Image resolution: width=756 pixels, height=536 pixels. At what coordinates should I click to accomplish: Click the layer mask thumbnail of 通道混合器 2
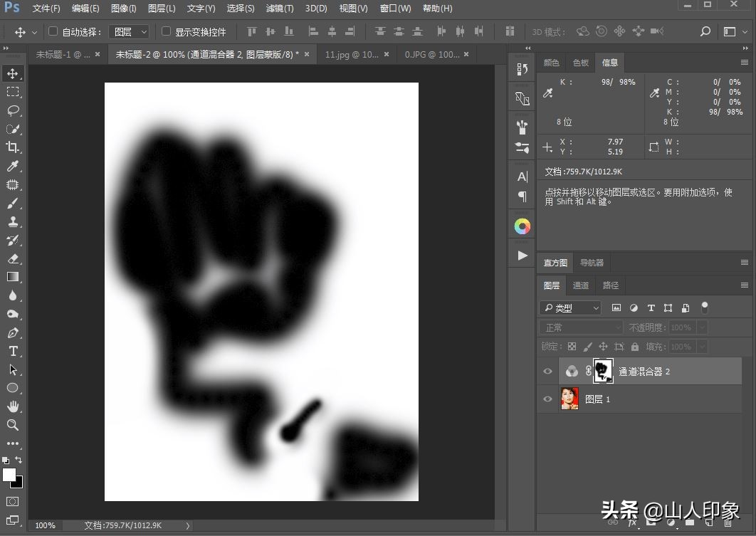(x=603, y=371)
